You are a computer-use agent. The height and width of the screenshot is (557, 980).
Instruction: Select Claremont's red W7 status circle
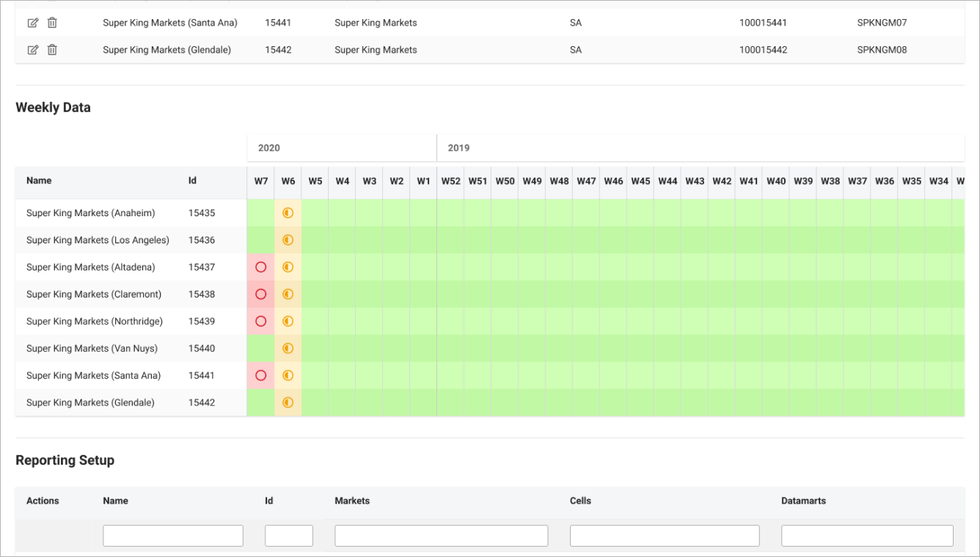[260, 295]
